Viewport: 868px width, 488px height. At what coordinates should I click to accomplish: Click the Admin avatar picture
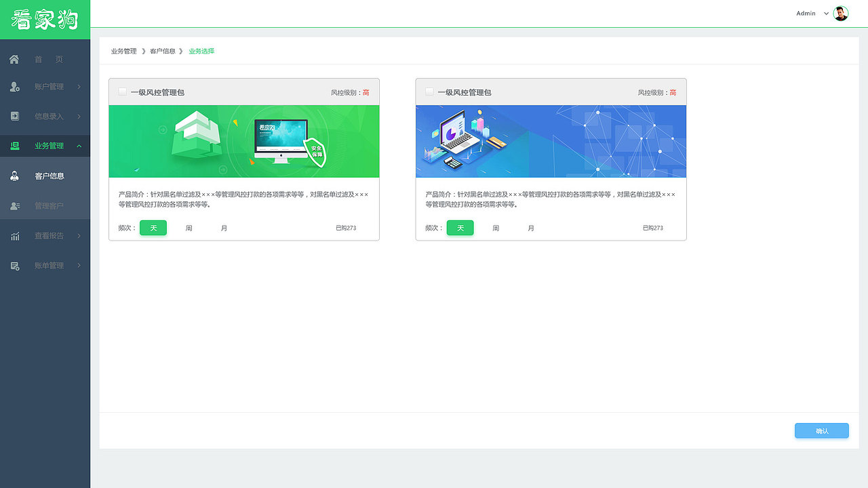click(x=841, y=14)
